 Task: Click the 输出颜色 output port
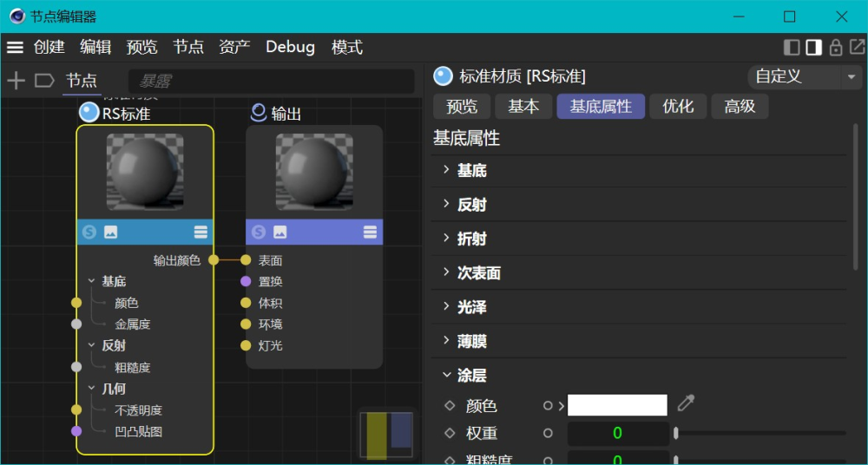(x=214, y=259)
